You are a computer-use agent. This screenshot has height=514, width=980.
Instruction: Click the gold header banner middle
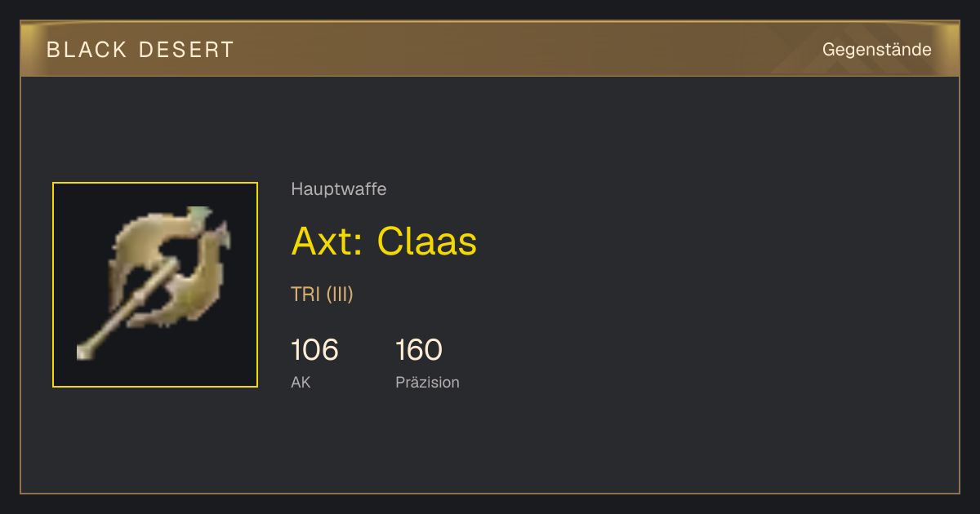pos(490,50)
